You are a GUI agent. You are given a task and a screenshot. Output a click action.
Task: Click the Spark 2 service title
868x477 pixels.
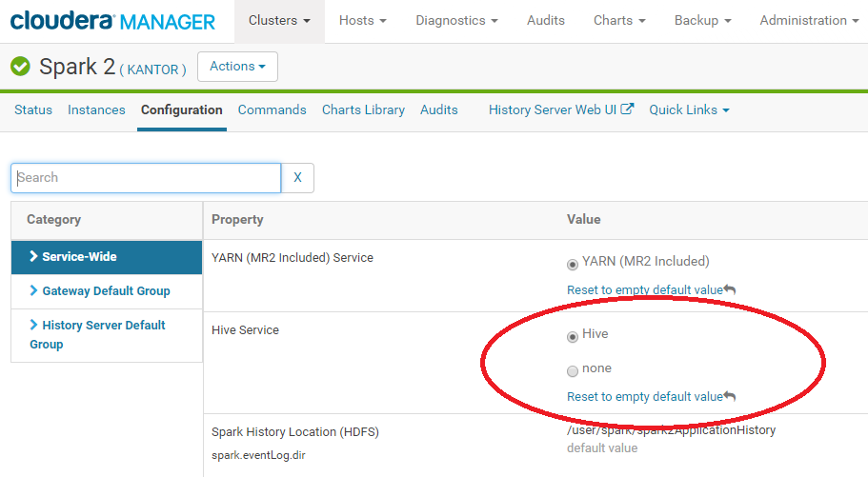tap(77, 67)
